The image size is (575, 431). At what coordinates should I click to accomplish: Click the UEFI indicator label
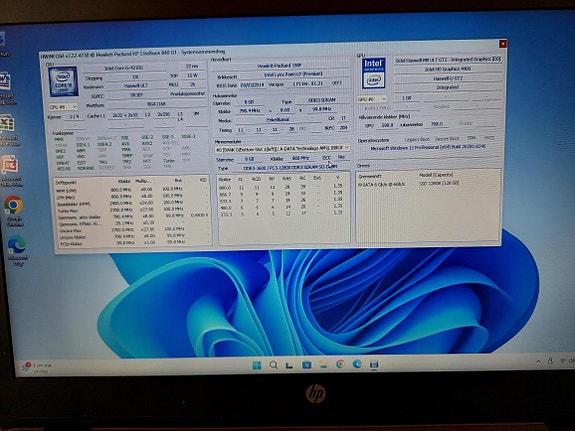[x=336, y=84]
